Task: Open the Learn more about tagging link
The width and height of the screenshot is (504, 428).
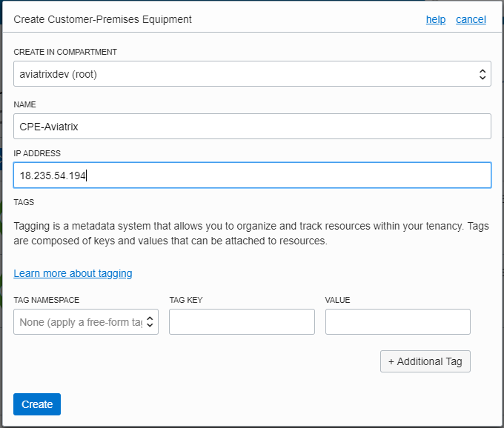Action: pyautogui.click(x=73, y=273)
